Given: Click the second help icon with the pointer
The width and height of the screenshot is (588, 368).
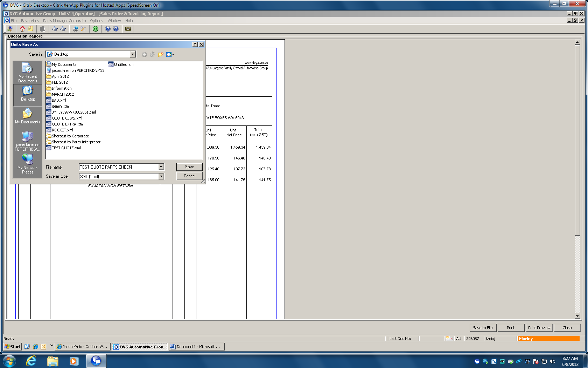Looking at the screenshot, I should pyautogui.click(x=116, y=29).
